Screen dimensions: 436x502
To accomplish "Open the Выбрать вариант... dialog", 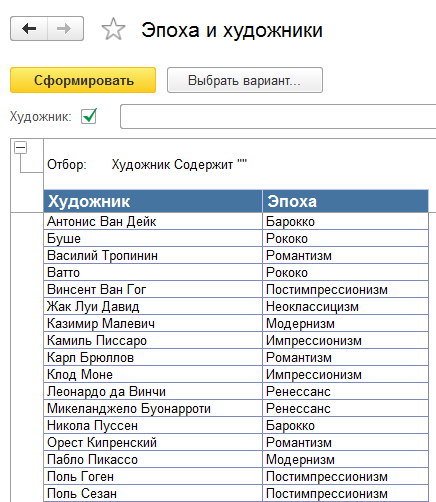I will 245,80.
